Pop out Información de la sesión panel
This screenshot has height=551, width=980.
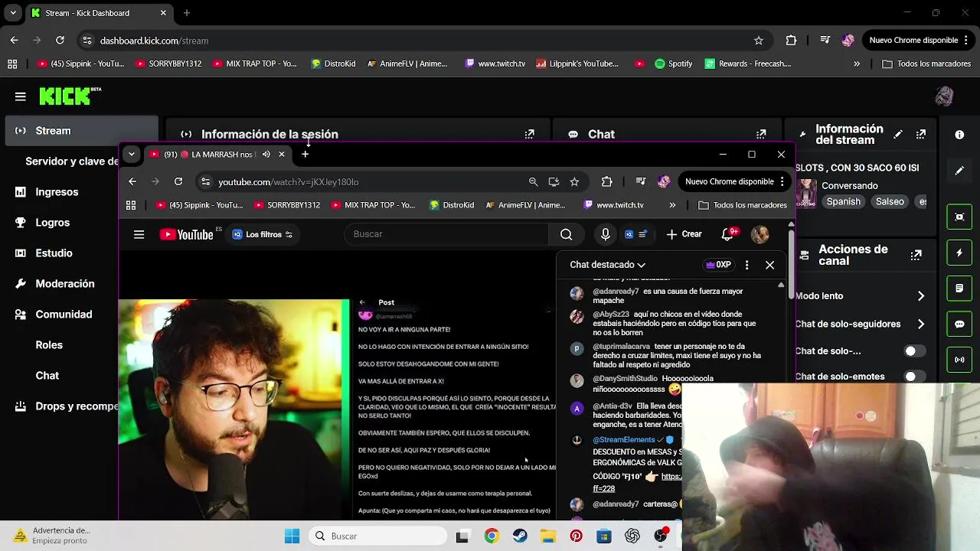529,134
